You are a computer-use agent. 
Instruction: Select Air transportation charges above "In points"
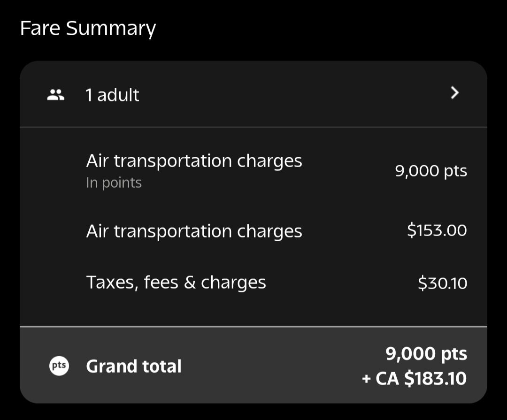pyautogui.click(x=194, y=161)
